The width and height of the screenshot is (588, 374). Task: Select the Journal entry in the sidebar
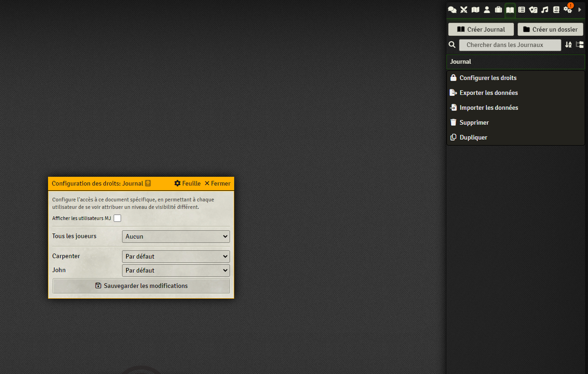515,62
